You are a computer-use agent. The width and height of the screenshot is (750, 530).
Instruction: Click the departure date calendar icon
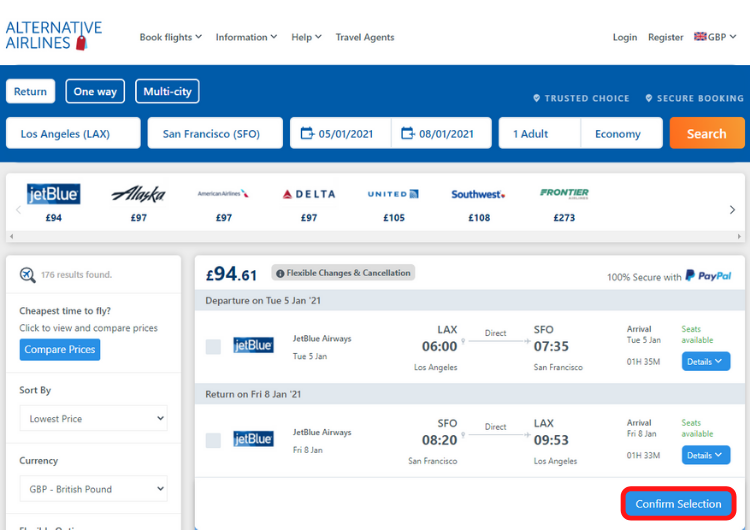click(x=307, y=133)
